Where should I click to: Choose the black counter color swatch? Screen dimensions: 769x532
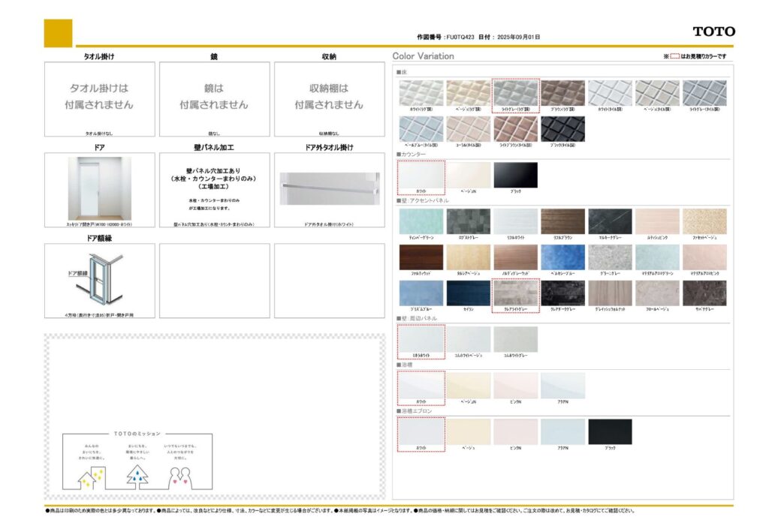point(515,175)
